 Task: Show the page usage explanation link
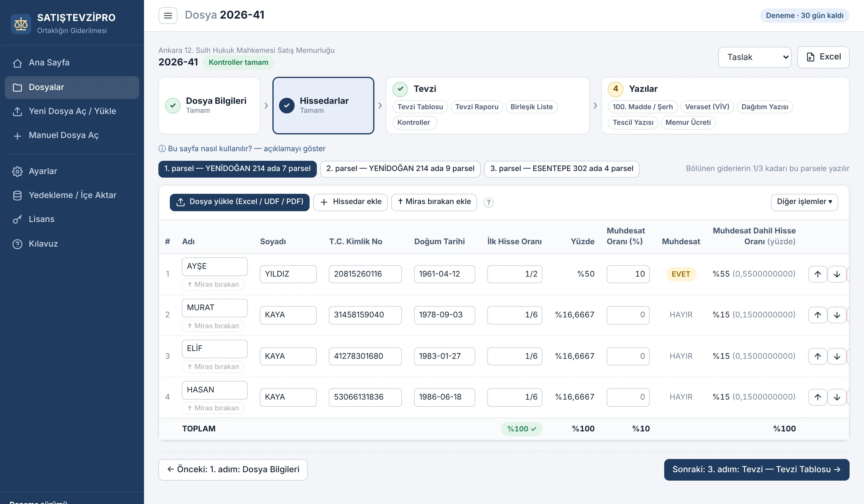click(x=242, y=148)
